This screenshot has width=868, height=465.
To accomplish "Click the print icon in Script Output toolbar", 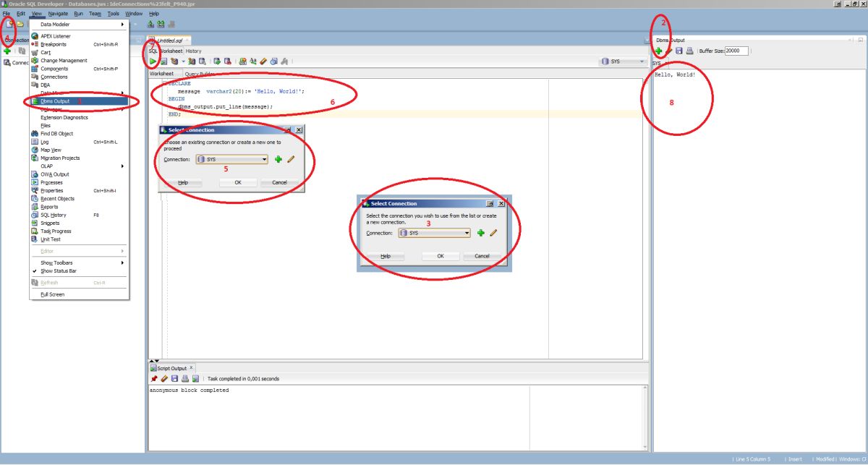I will [x=184, y=378].
